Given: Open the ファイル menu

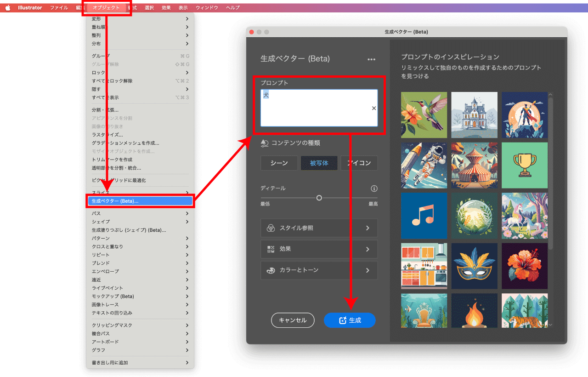Looking at the screenshot, I should tap(59, 8).
